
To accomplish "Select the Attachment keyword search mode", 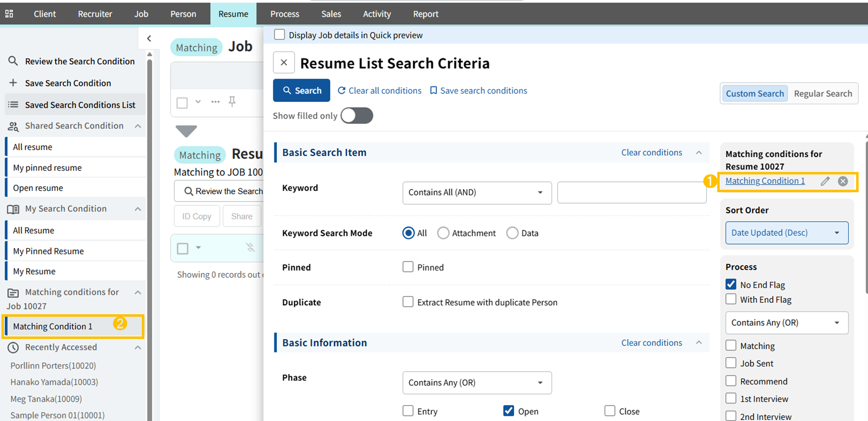I will [443, 233].
